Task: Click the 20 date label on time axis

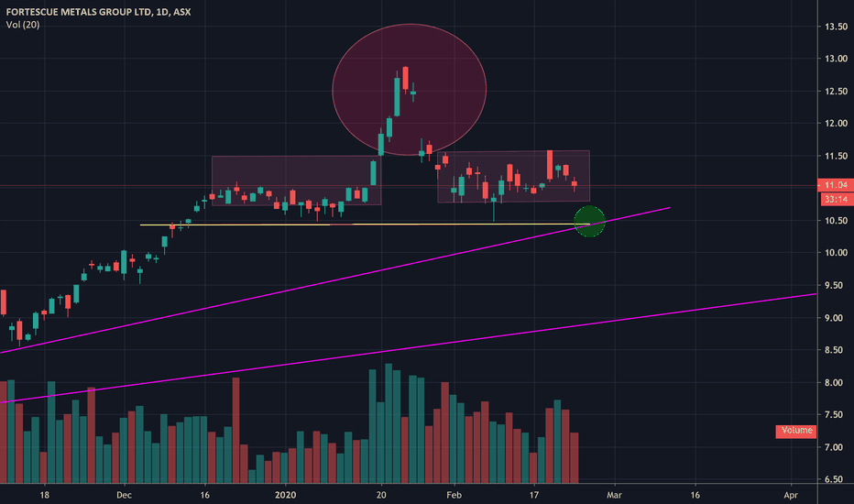Action: (381, 495)
